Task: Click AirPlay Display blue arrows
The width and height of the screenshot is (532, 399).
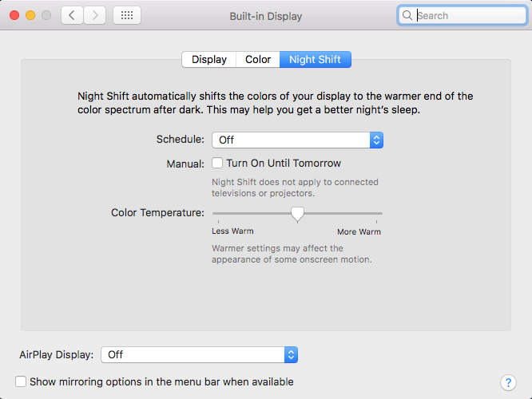Action: [x=291, y=354]
